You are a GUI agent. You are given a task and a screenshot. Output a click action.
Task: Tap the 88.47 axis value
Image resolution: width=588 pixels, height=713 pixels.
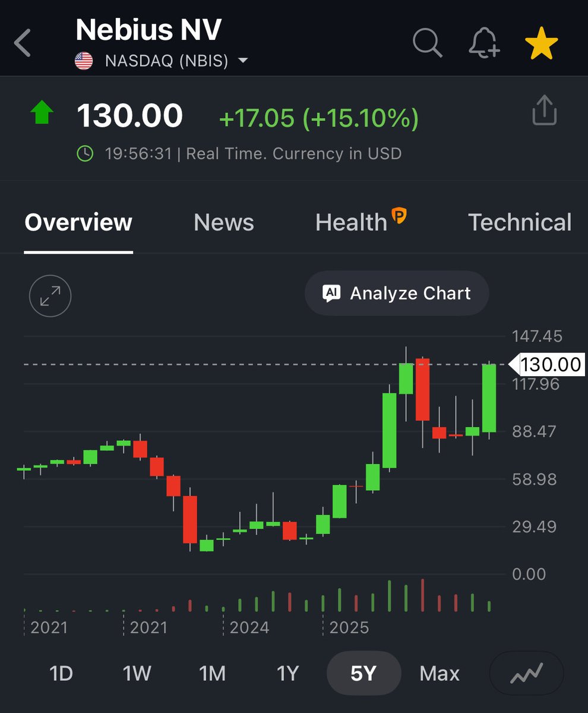(535, 431)
